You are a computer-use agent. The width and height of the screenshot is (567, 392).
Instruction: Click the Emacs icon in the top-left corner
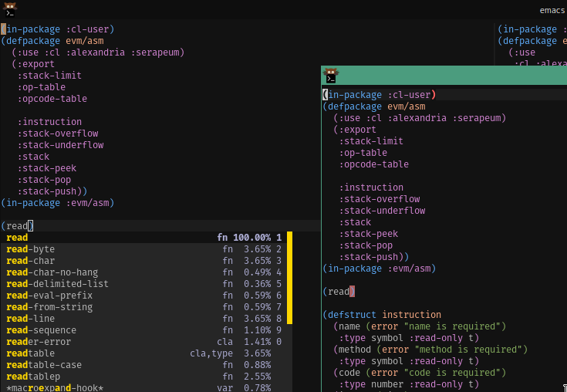[x=9, y=10]
